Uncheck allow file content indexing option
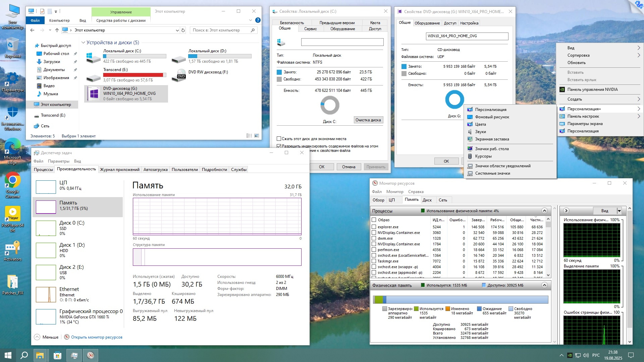This screenshot has width=644, height=362. click(279, 146)
